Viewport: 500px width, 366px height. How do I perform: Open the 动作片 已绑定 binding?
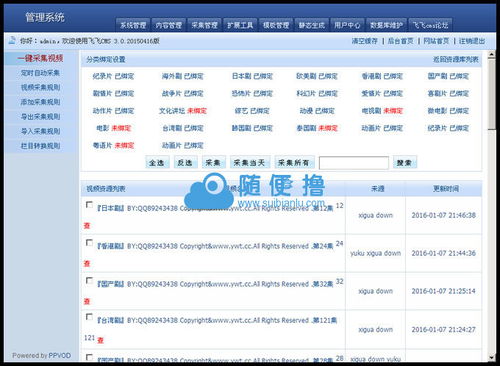coord(113,111)
